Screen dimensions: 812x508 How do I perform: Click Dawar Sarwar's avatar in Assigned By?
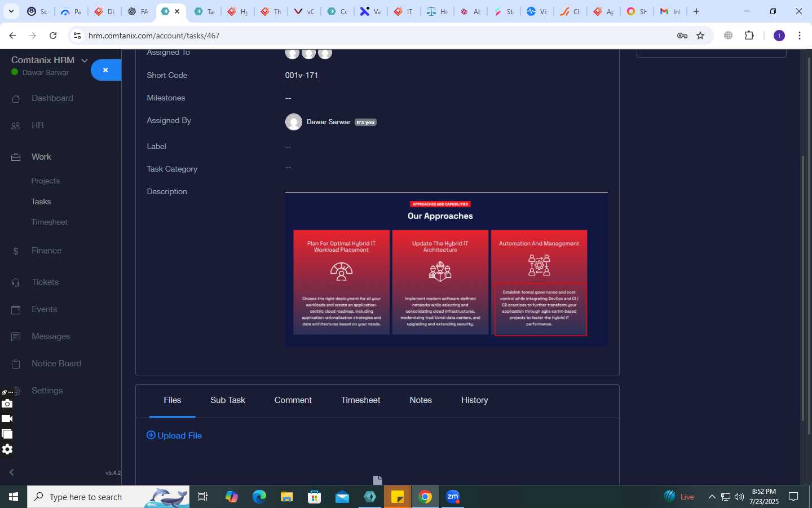coord(294,122)
